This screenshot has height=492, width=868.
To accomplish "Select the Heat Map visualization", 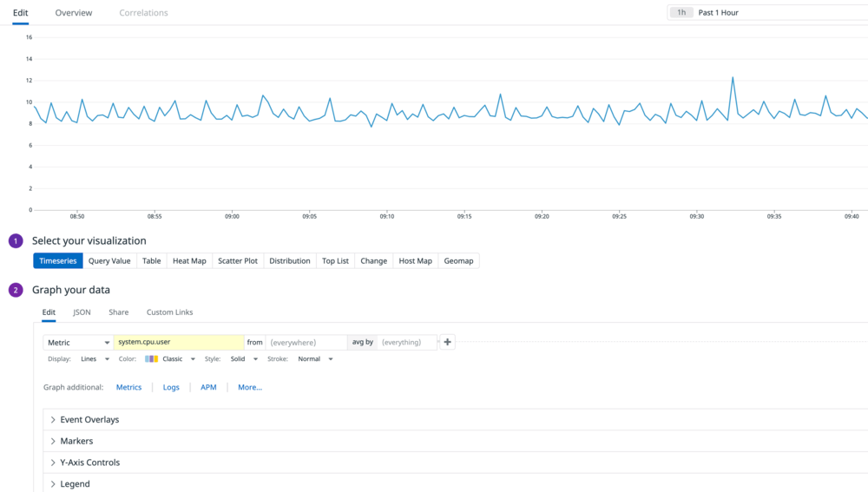I will click(189, 260).
